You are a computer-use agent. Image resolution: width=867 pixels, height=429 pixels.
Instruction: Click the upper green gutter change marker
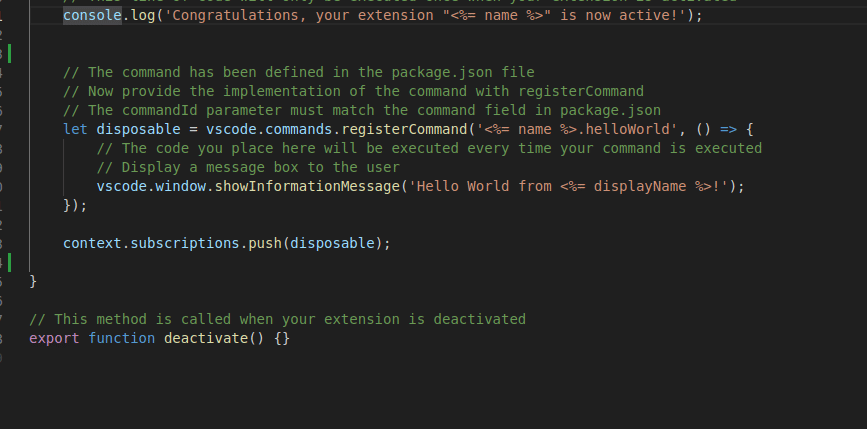coord(9,53)
